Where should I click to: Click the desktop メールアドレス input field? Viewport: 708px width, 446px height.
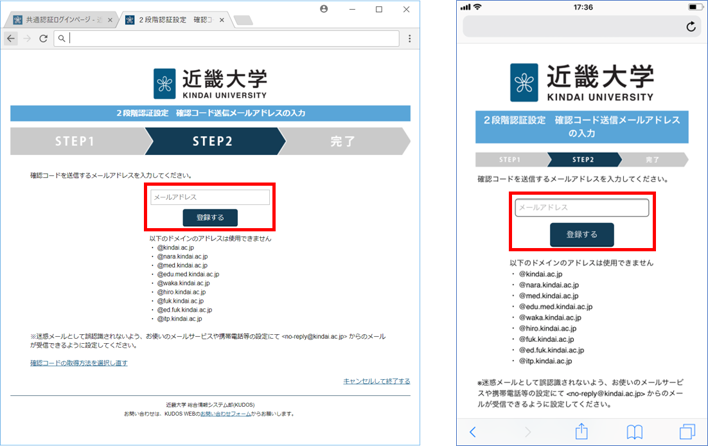(x=210, y=198)
